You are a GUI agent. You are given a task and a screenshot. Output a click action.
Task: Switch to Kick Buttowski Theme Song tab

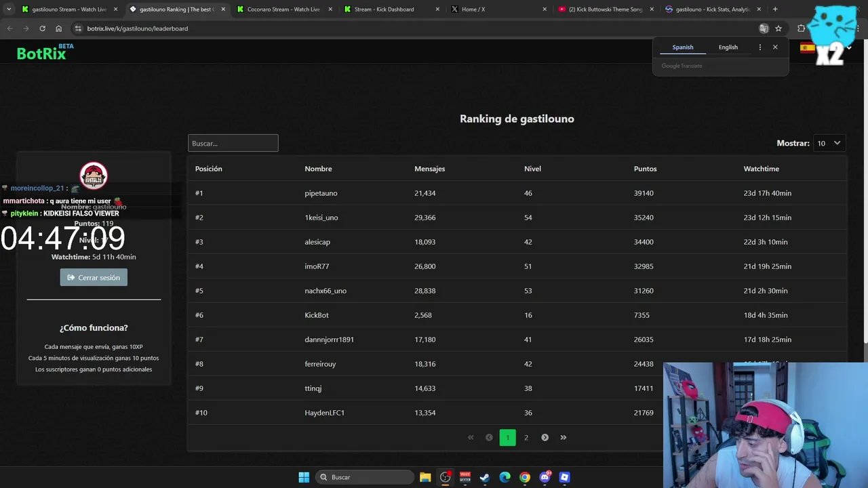click(605, 9)
